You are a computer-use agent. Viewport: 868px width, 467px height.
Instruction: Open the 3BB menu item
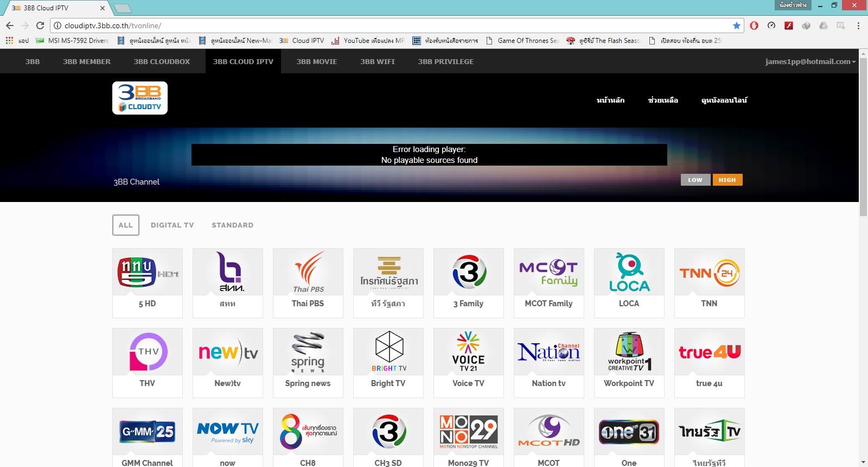pos(33,61)
